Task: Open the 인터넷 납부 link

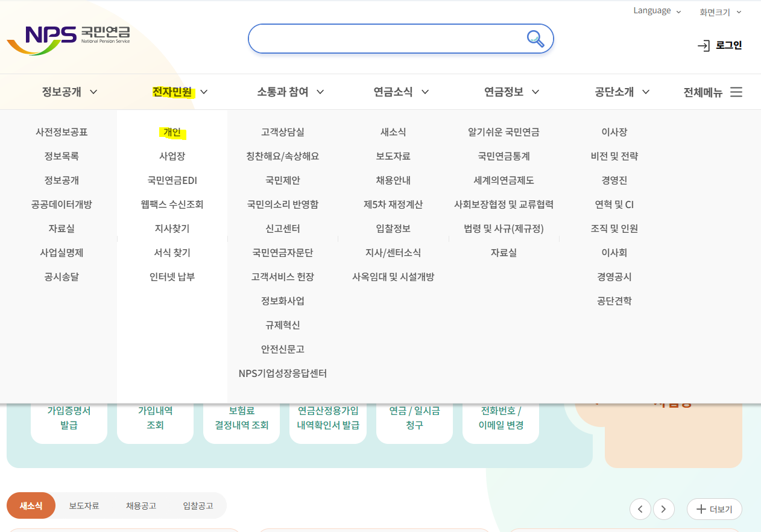Action: pyautogui.click(x=172, y=276)
